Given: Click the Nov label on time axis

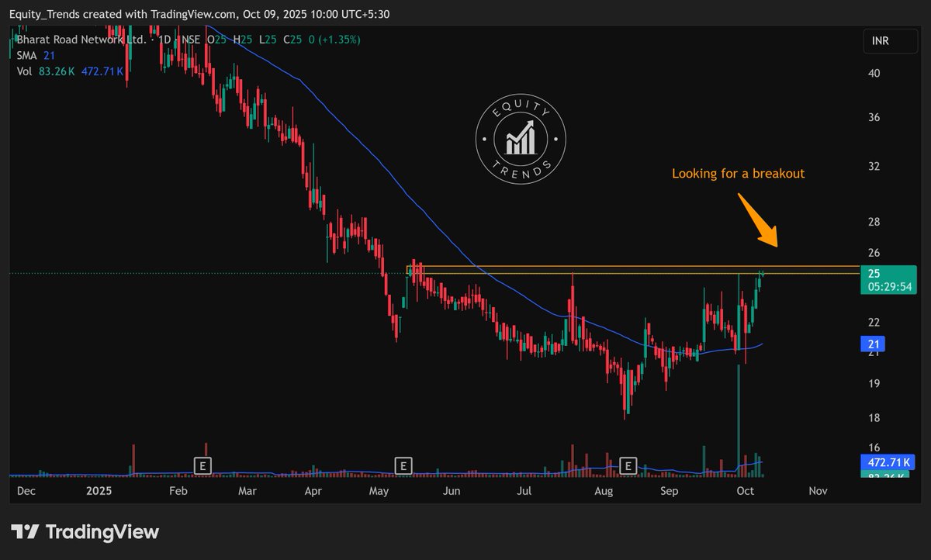Looking at the screenshot, I should [816, 491].
